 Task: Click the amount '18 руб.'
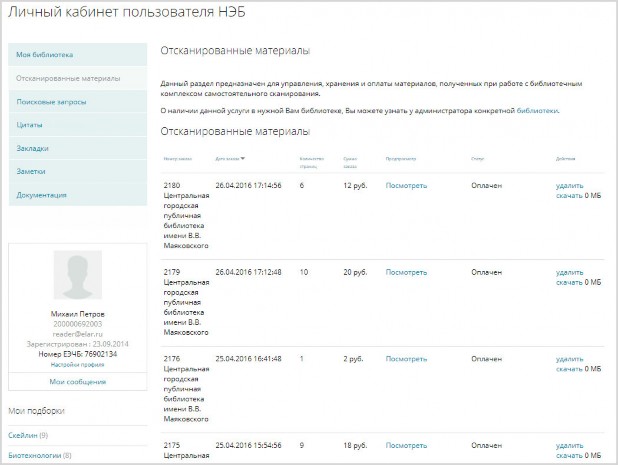[355, 445]
